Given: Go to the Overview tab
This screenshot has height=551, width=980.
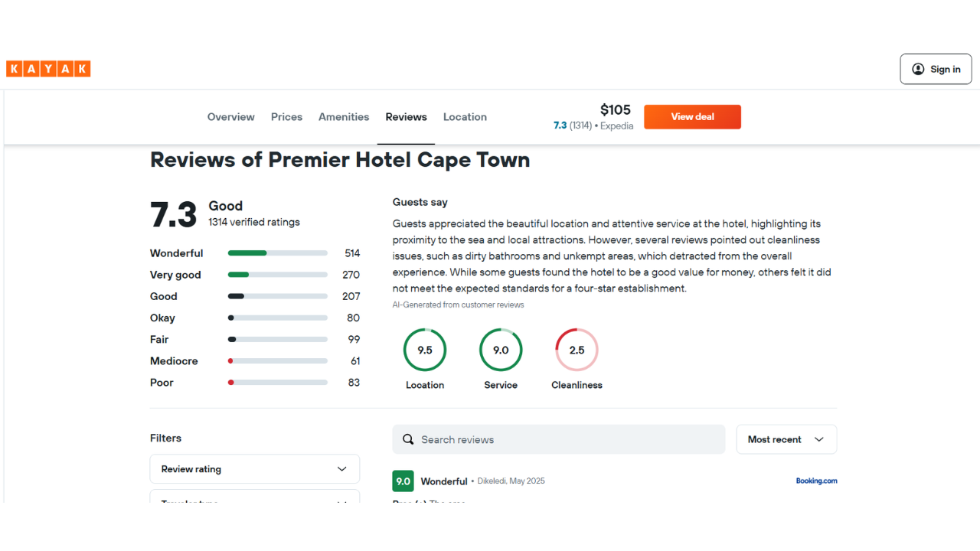Looking at the screenshot, I should point(231,117).
